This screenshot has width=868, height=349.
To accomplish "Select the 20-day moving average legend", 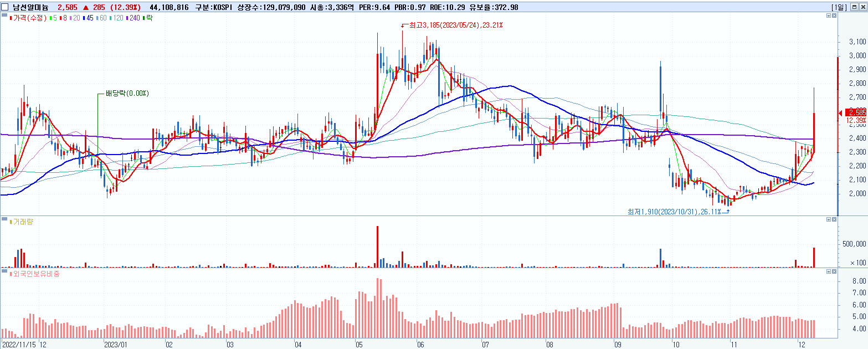I will tap(74, 18).
